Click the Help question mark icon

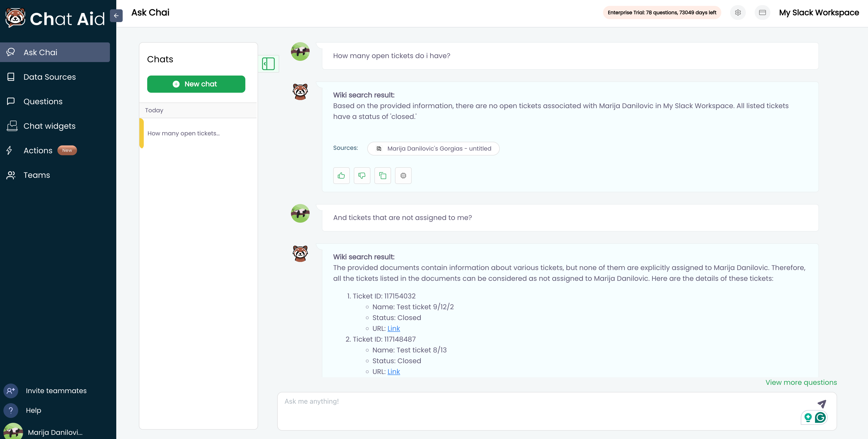(11, 410)
